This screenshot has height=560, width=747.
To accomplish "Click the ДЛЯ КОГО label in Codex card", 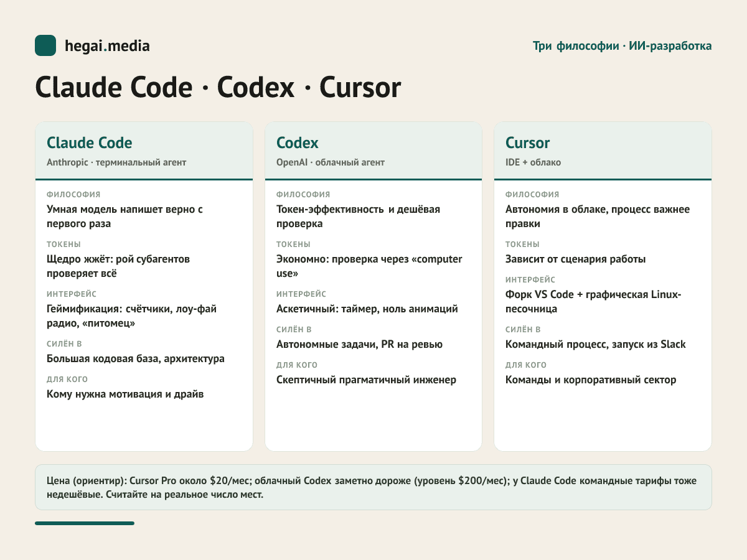I will (x=297, y=365).
